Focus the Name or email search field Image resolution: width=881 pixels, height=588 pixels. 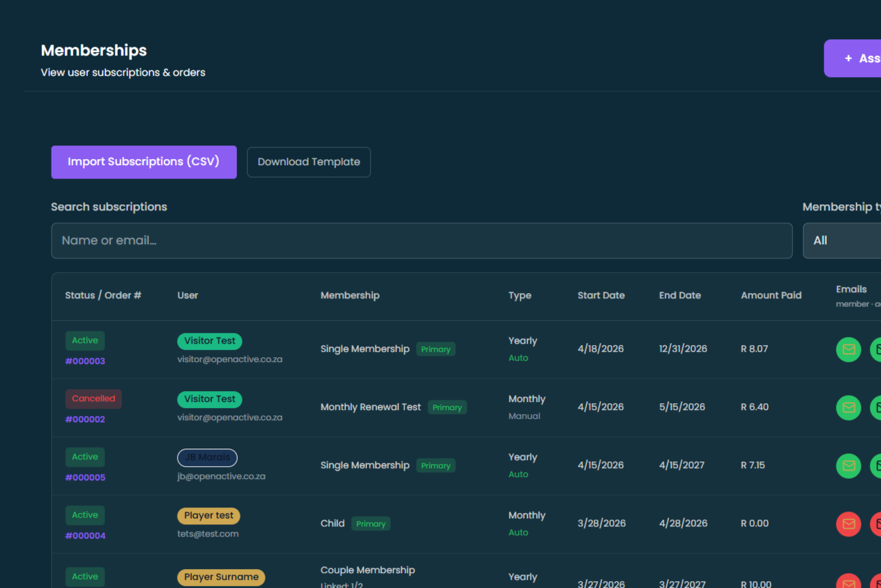pyautogui.click(x=421, y=241)
